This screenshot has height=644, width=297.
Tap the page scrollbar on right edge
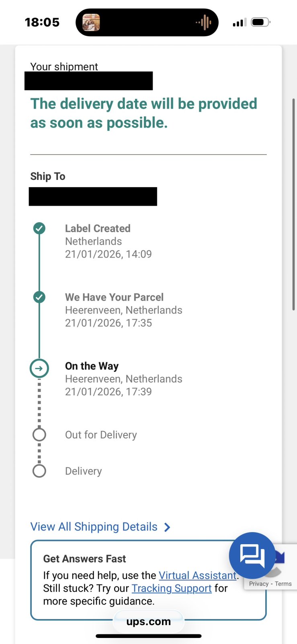click(x=294, y=204)
